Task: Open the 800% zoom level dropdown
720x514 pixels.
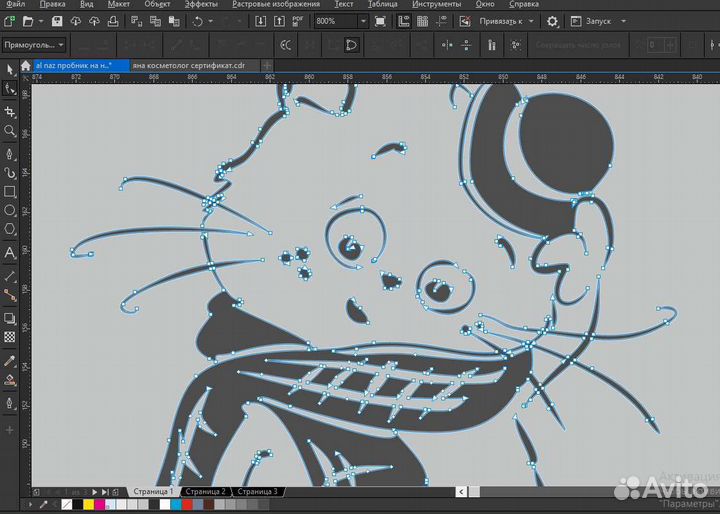Action: 362,21
